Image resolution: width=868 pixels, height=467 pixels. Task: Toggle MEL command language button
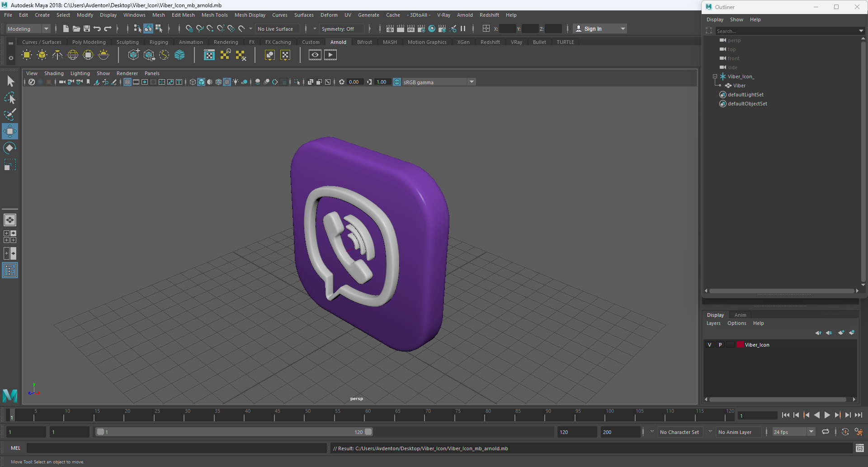click(16, 448)
